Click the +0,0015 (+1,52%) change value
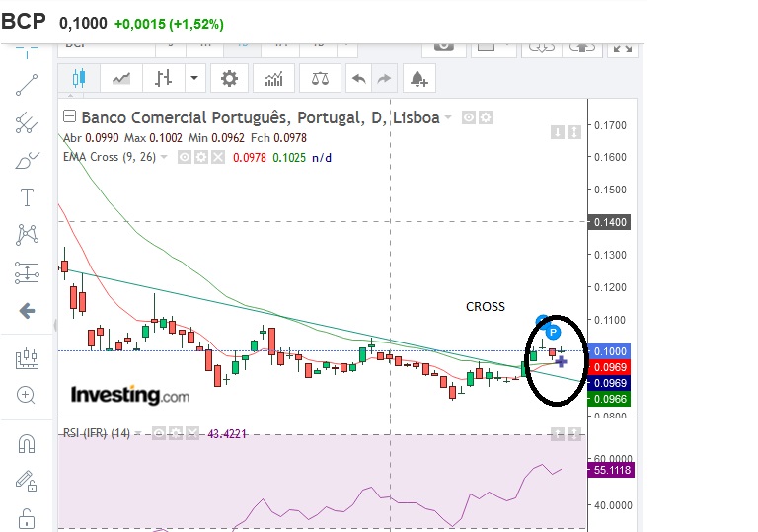The image size is (758, 532). (169, 24)
